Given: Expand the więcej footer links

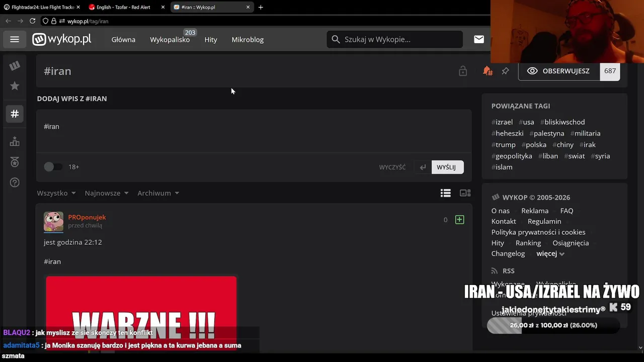Looking at the screenshot, I should click(550, 253).
